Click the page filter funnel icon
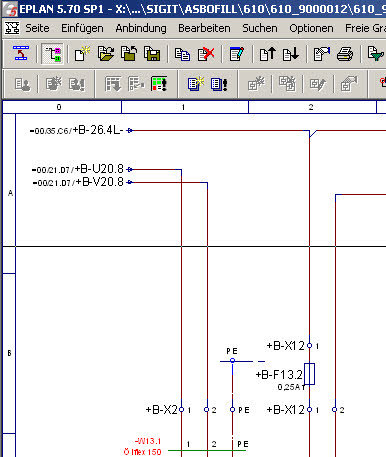 tap(376, 54)
